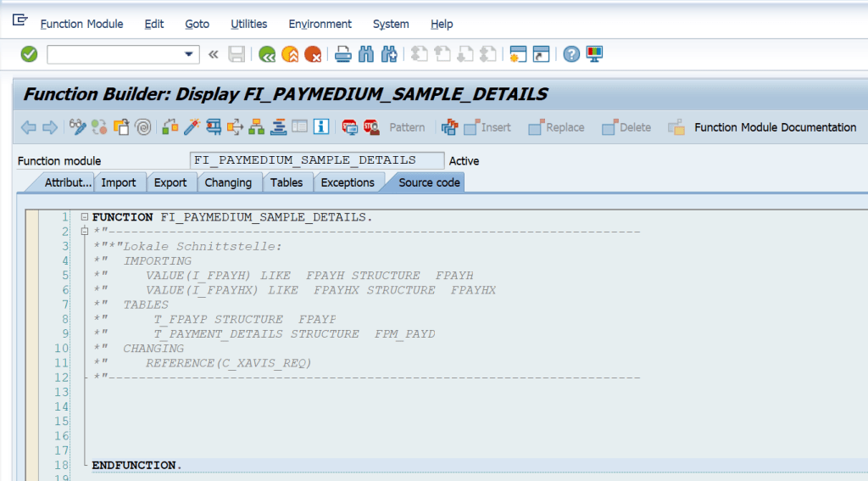Switch to the Import tab
868x481 pixels.
pos(119,182)
